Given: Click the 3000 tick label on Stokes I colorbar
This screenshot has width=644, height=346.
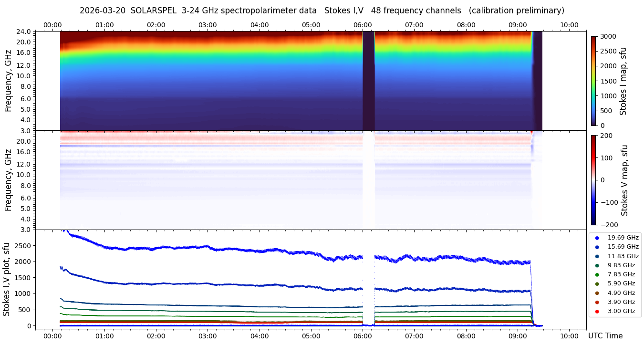Looking at the screenshot, I should coord(608,36).
